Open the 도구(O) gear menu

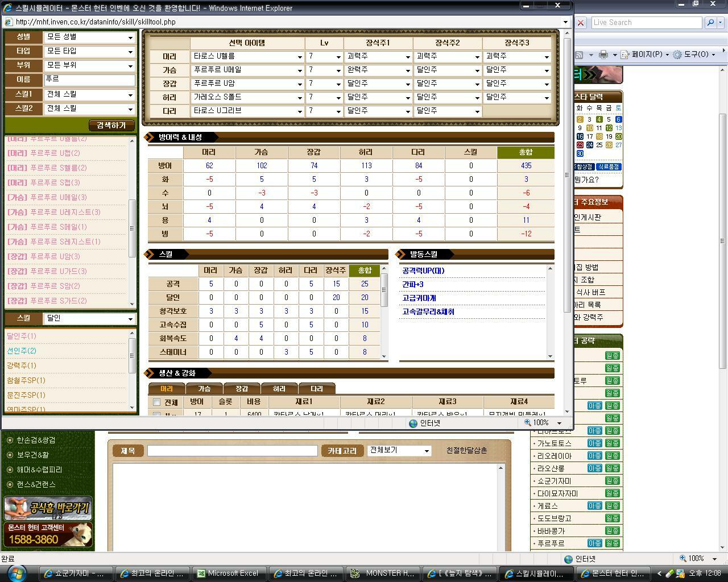tap(677, 55)
